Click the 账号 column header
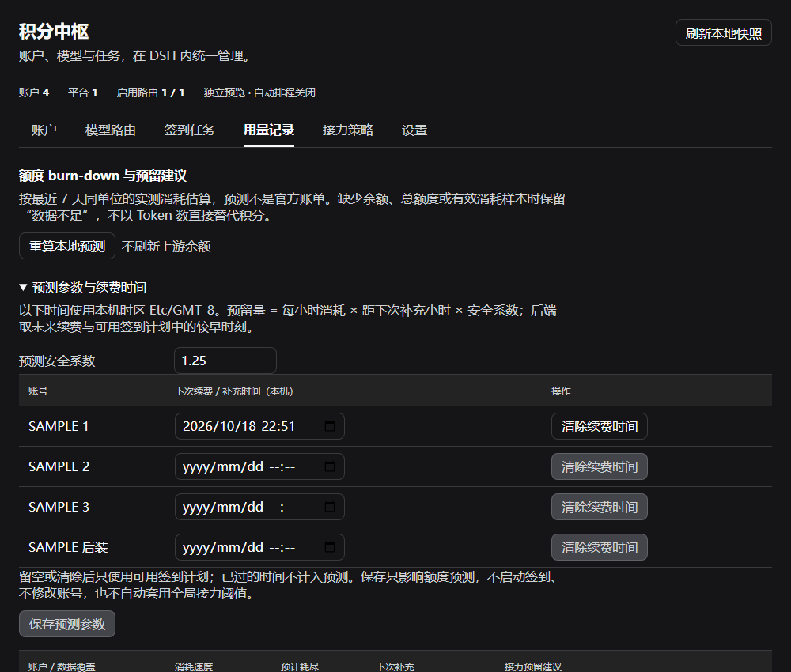Screen dimensions: 791x672 38,391
